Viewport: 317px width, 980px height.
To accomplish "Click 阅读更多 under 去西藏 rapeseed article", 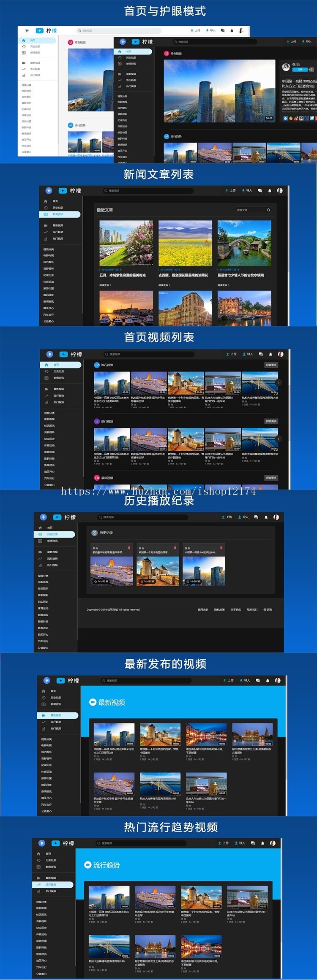I will 164,285.
